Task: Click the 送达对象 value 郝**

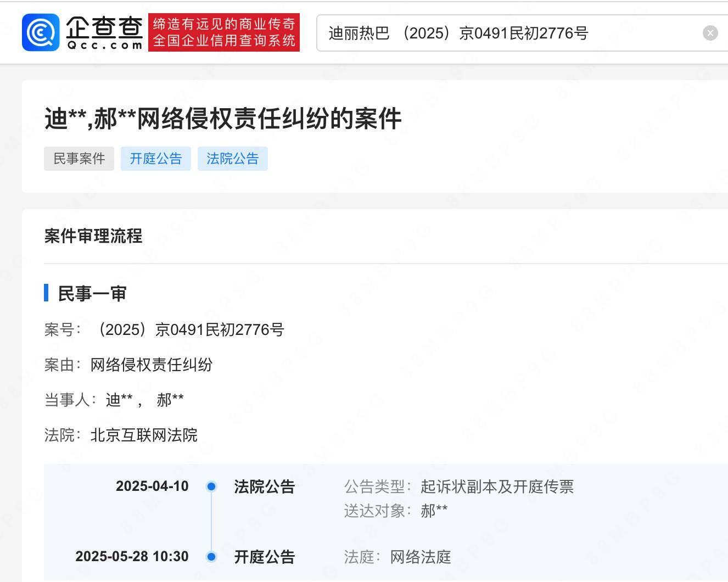Action: [434, 511]
